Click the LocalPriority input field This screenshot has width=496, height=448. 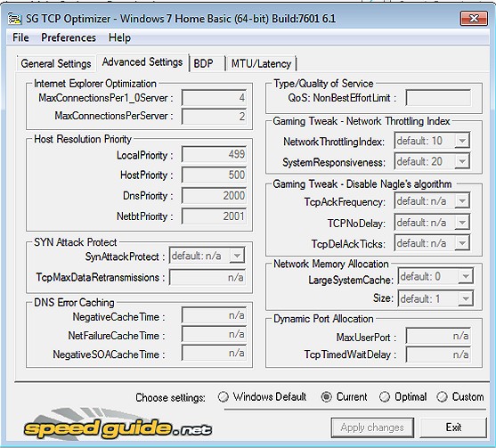click(214, 154)
